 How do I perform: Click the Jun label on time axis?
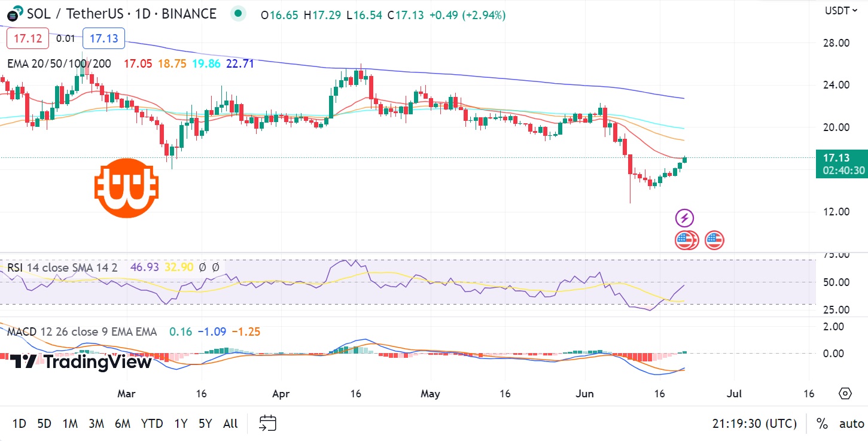click(584, 394)
